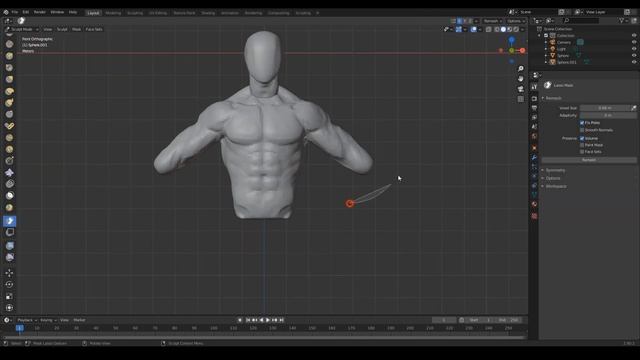Select the Lasso Mask tool in toolbar
Screen dimensions: 640x360
[x=10, y=221]
